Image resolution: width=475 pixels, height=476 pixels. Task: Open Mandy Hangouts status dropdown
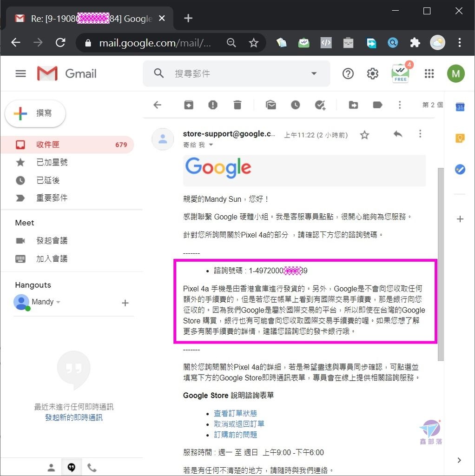point(58,302)
